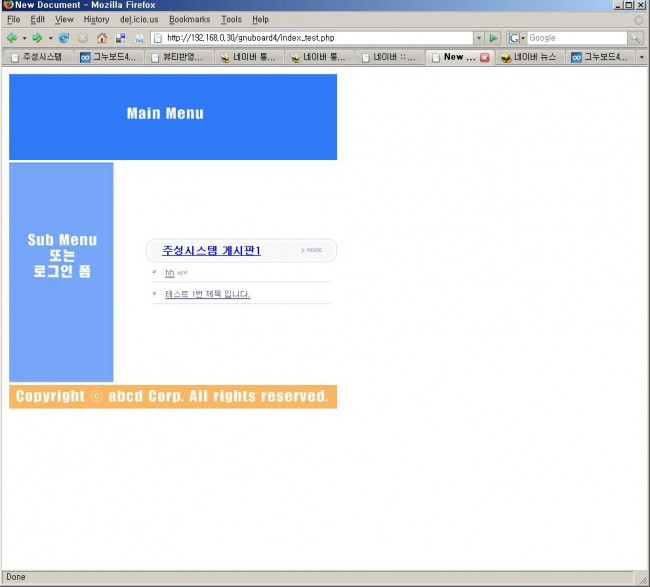Click the activity throbber icon
Screen dimensions: 650x587
point(639,19)
